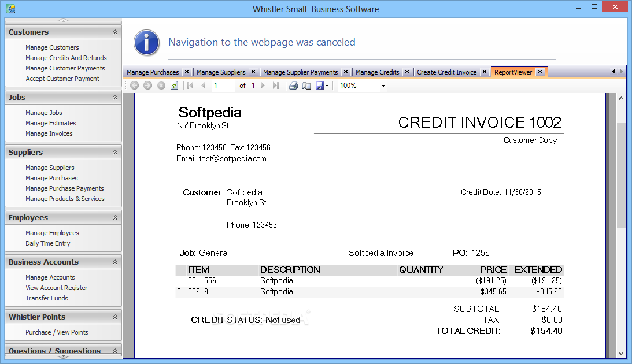632x364 pixels.
Task: Open Manage Purchase Payments
Action: pyautogui.click(x=65, y=188)
